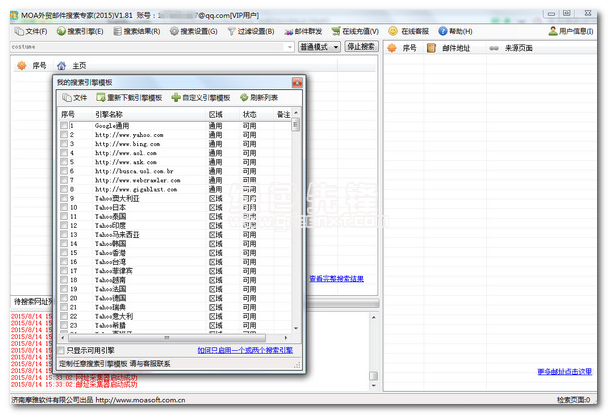608x415 pixels.
Task: Click vertical scrollbar thumb in engine list
Action: pyautogui.click(x=295, y=124)
